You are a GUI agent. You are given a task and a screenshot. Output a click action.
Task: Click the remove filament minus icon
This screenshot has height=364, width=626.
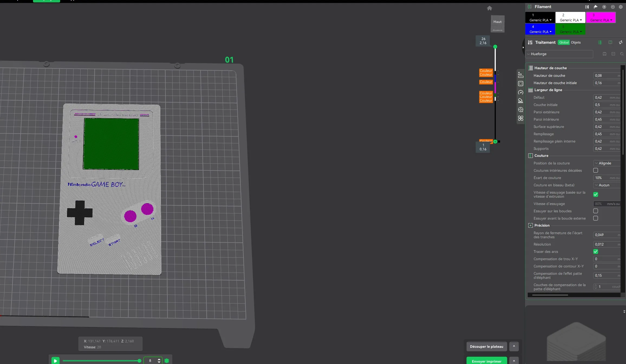(612, 7)
